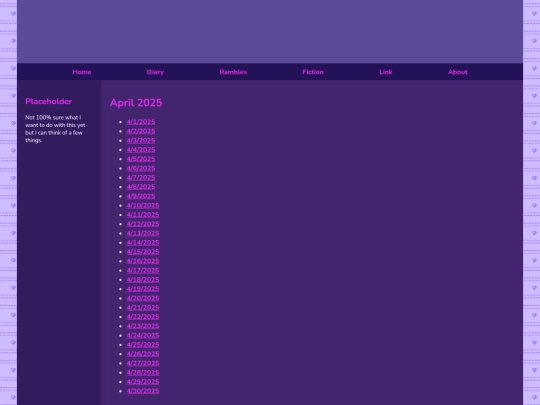
Task: Open the 4/1/2025 diary entry
Action: 141,122
